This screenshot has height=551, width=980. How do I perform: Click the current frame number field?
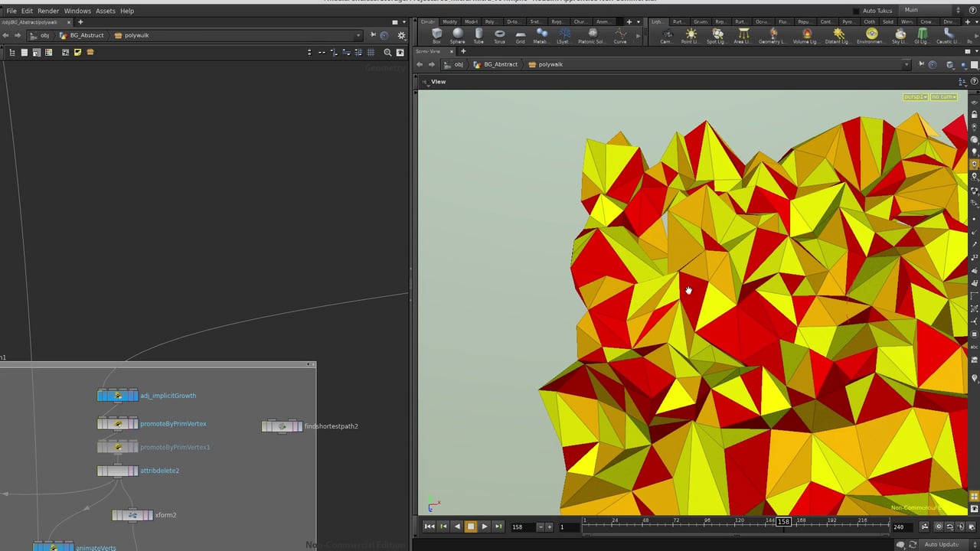pyautogui.click(x=523, y=527)
